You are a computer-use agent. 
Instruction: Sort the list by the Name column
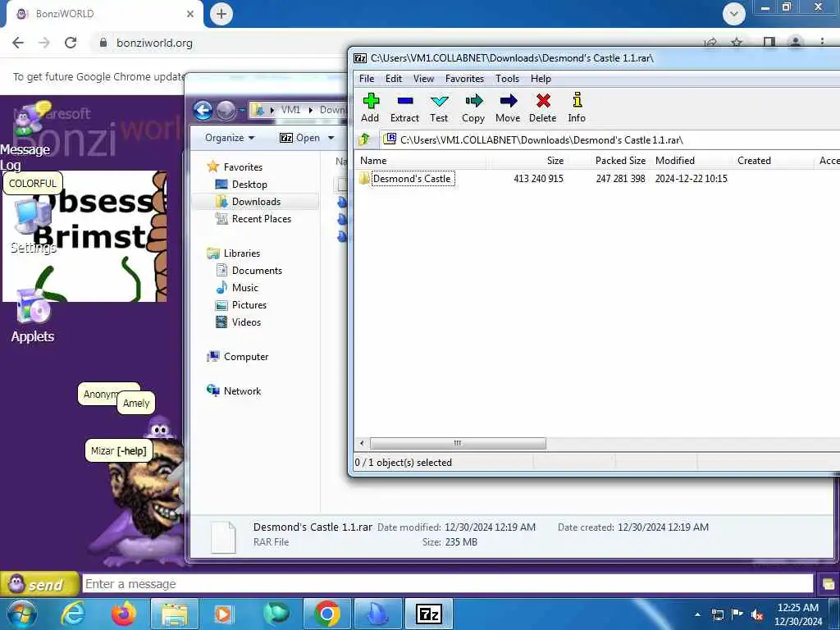click(421, 160)
